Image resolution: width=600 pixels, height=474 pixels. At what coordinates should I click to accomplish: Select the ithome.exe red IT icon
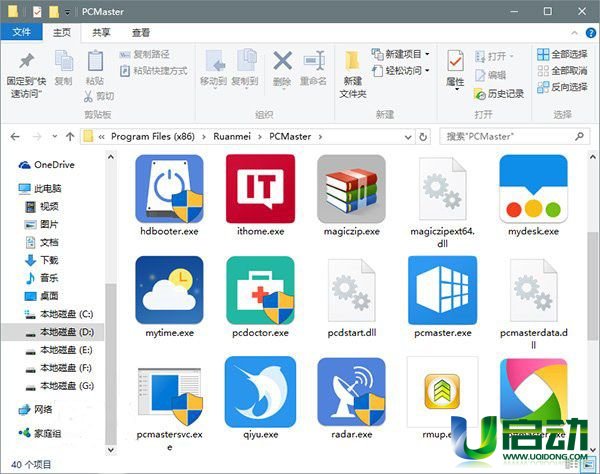coord(260,189)
